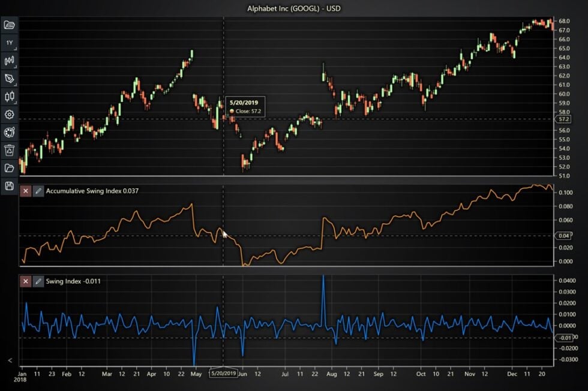Remove the Swing Index panel
This screenshot has height=391, width=588.
pyautogui.click(x=26, y=281)
